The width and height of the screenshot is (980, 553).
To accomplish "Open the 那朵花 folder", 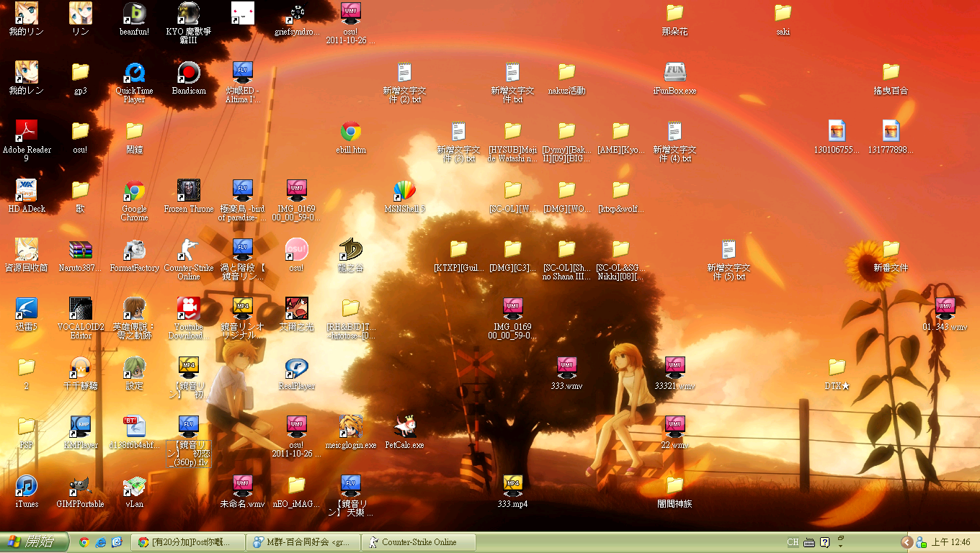I will tap(674, 13).
